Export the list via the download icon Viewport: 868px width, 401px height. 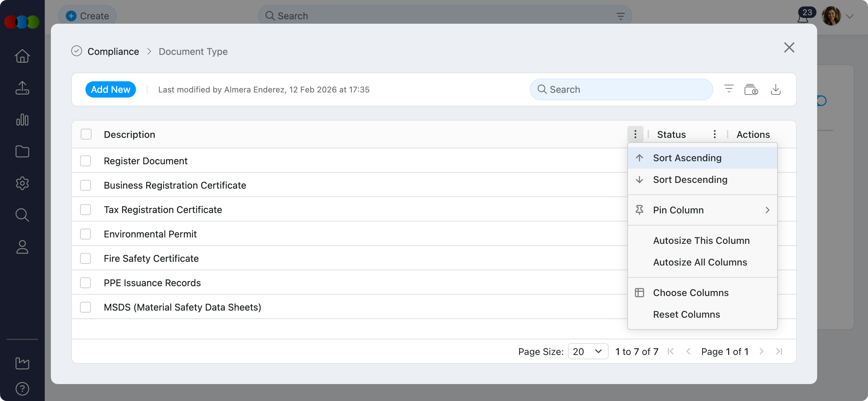776,89
